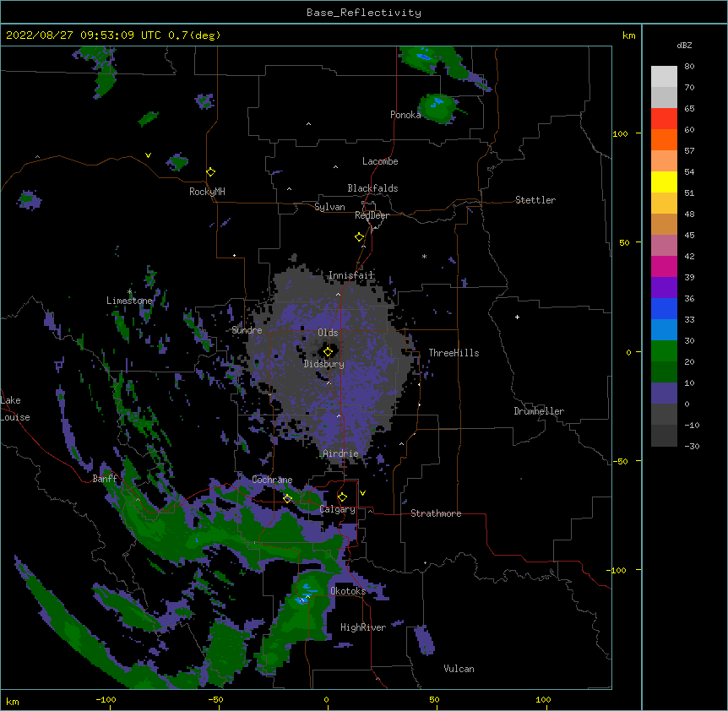Select the Sylvan label on the map

pos(329,207)
